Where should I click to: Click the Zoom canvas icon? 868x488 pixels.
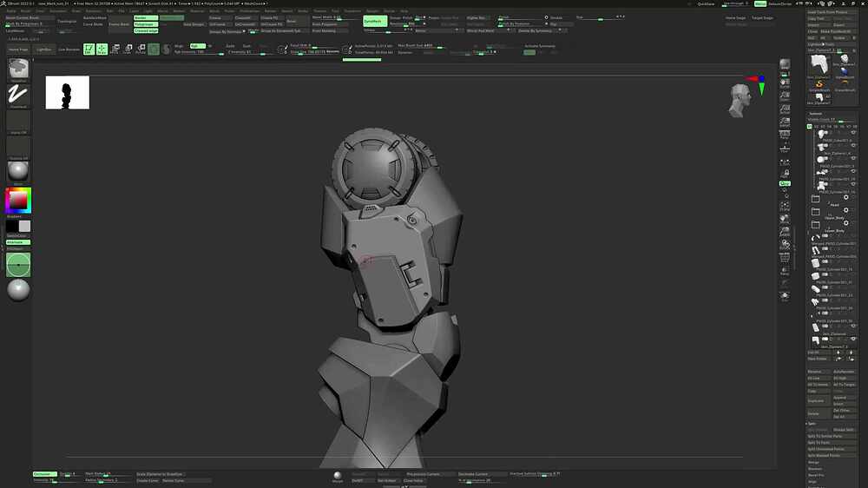[785, 96]
